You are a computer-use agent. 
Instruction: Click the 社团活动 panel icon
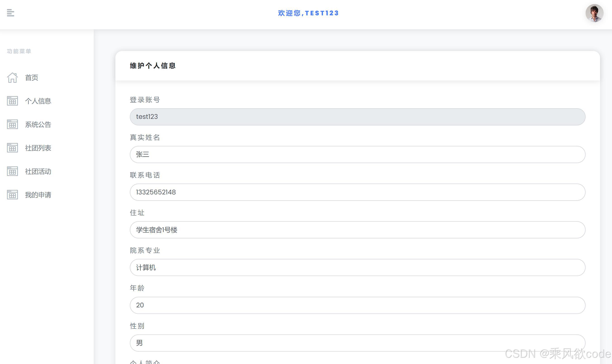coord(12,171)
